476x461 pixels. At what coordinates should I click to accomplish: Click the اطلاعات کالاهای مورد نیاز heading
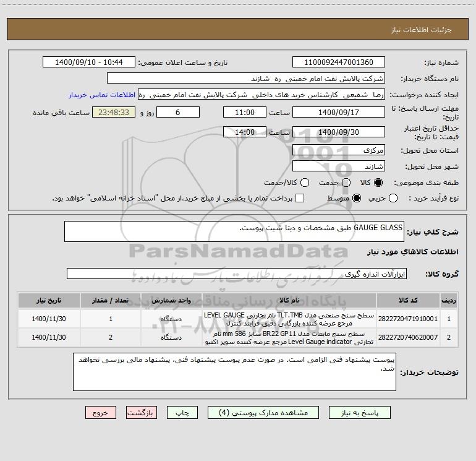412,252
